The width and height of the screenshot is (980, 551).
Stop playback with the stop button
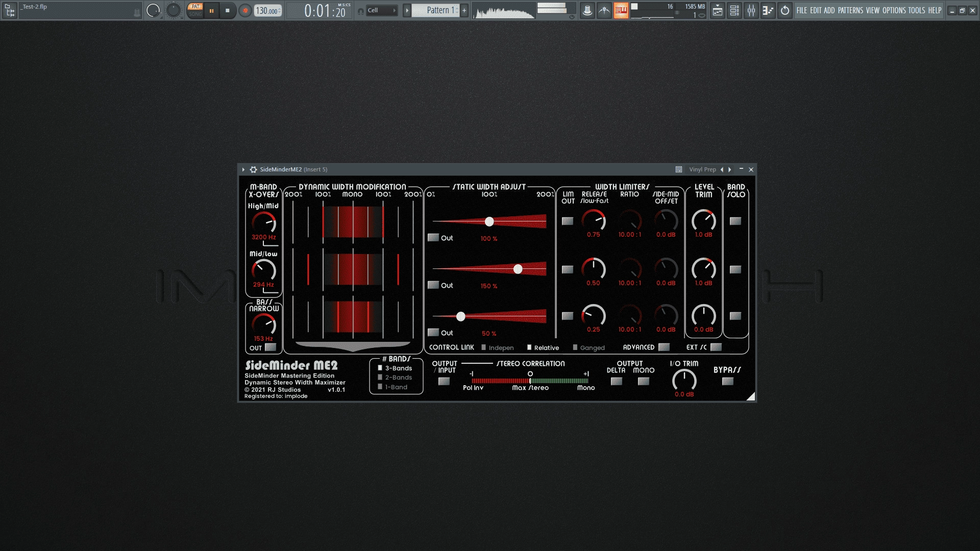tap(228, 11)
